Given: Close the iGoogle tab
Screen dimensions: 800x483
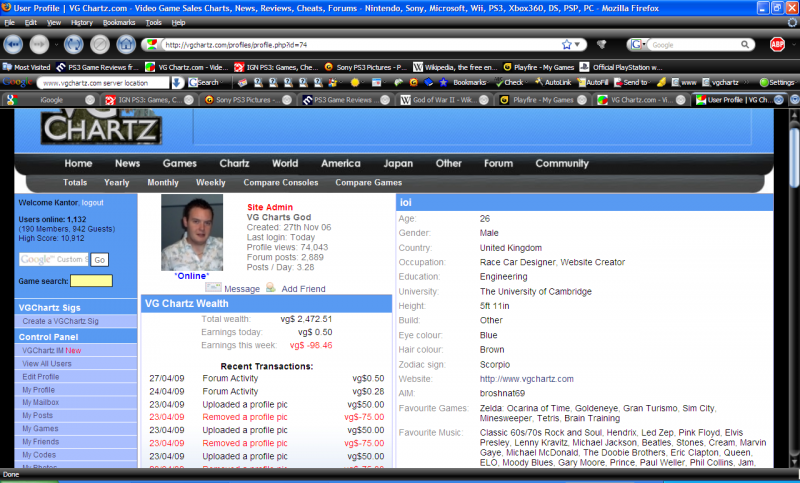Looking at the screenshot, I should tap(90, 100).
